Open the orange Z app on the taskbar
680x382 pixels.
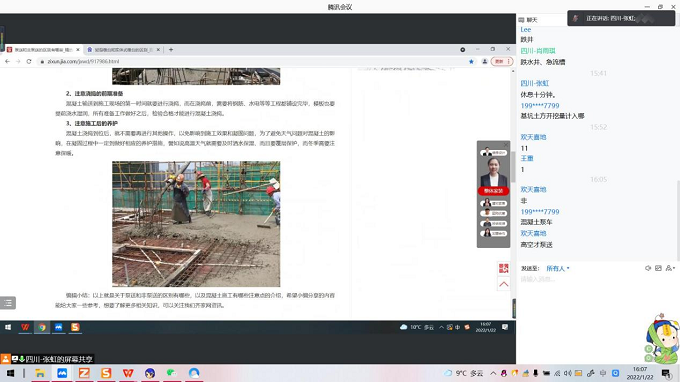(84, 373)
